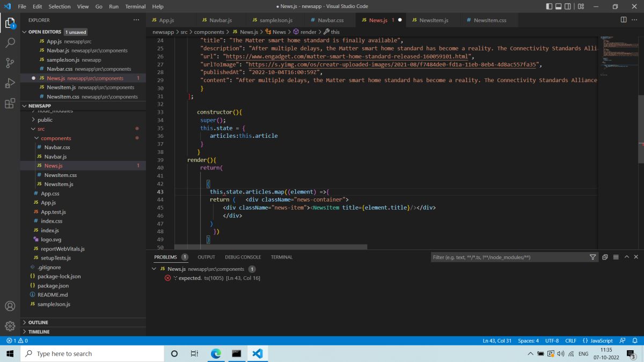Click the Windows Start button
Image resolution: width=644 pixels, height=362 pixels.
[10, 353]
